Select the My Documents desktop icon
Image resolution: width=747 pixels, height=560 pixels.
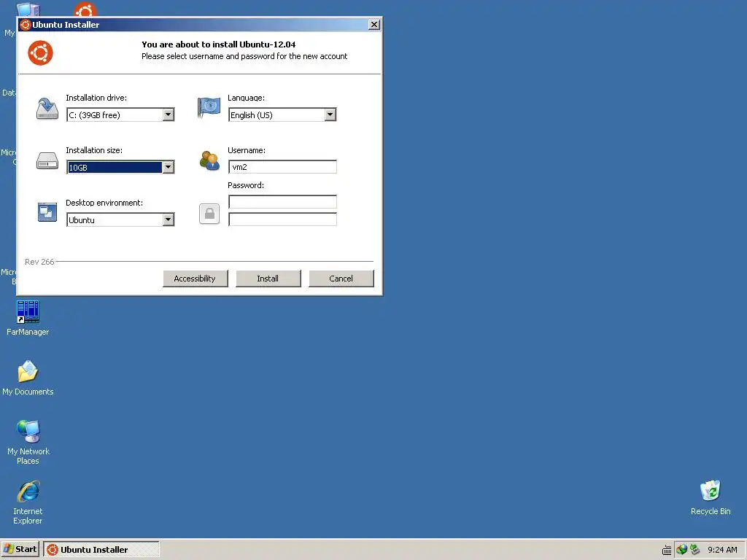click(28, 378)
